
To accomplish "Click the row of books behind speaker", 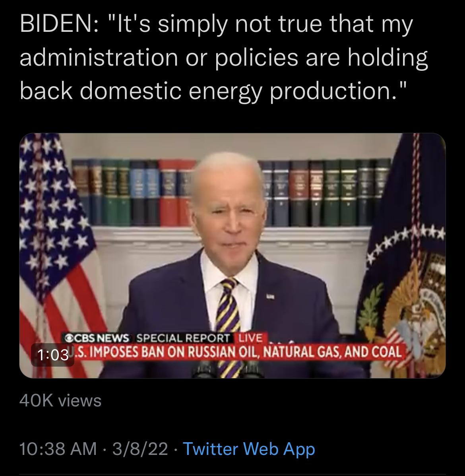I will tap(231, 193).
